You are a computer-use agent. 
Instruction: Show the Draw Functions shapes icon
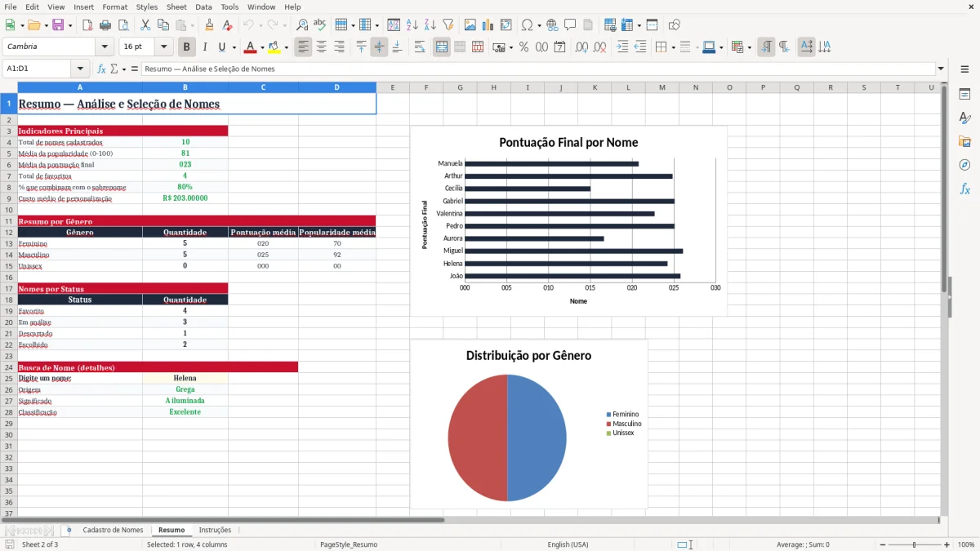pyautogui.click(x=675, y=25)
